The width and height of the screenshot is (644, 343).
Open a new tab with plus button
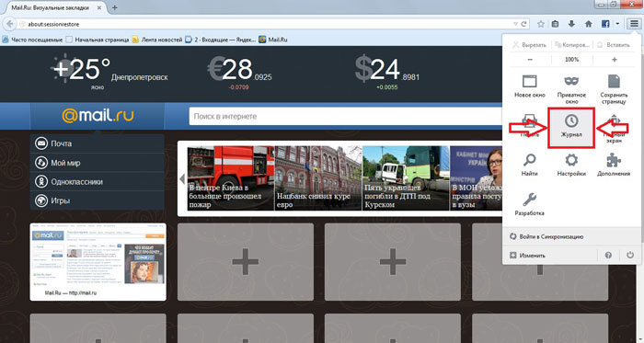tap(115, 7)
